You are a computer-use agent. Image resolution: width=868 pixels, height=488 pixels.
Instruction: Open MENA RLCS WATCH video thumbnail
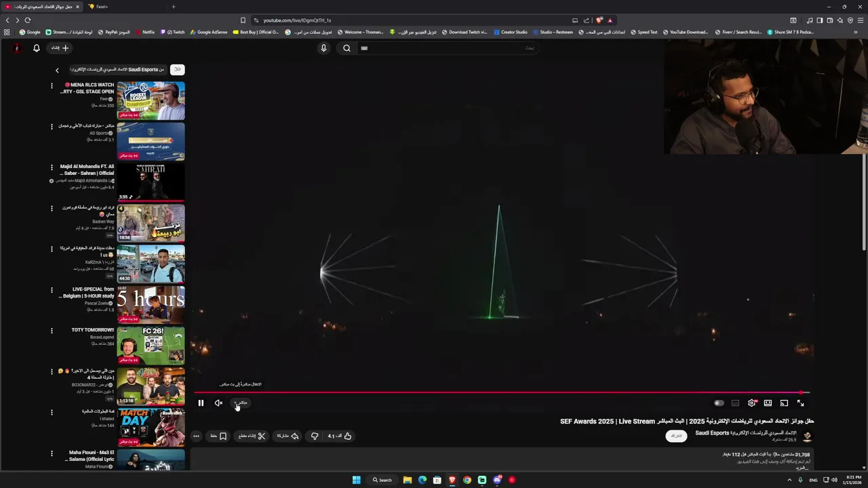point(151,100)
